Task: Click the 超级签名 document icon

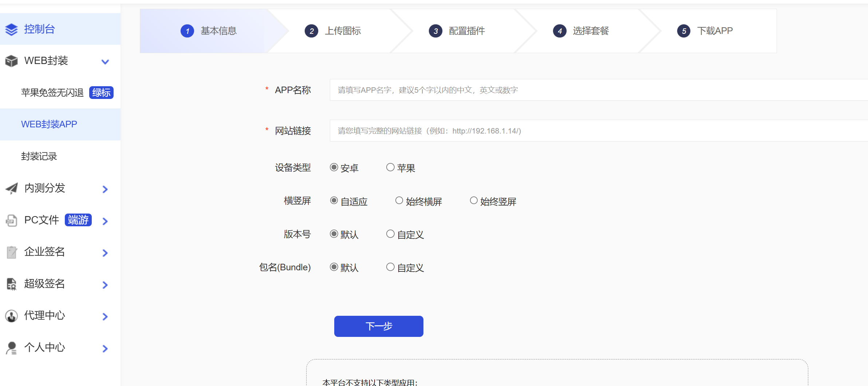Action: (12, 284)
